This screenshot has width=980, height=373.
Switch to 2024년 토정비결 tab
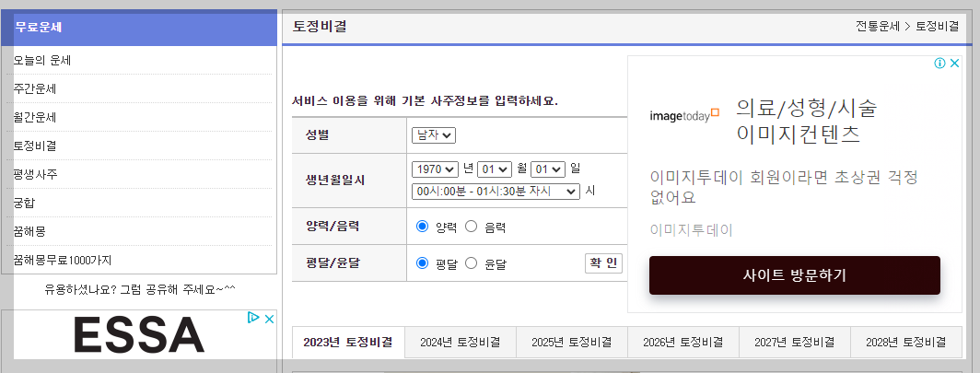tap(460, 342)
